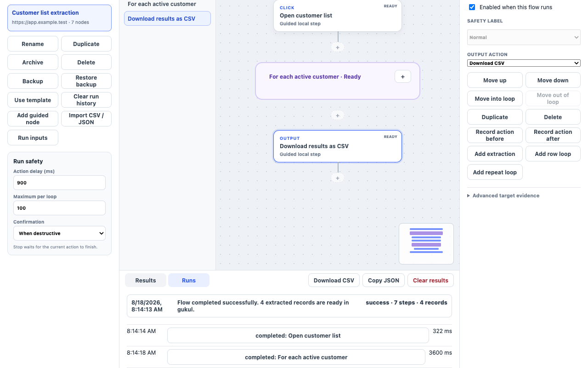Select Download results as CSV in step list
Viewport: 588px width, 368px height.
[x=167, y=18]
